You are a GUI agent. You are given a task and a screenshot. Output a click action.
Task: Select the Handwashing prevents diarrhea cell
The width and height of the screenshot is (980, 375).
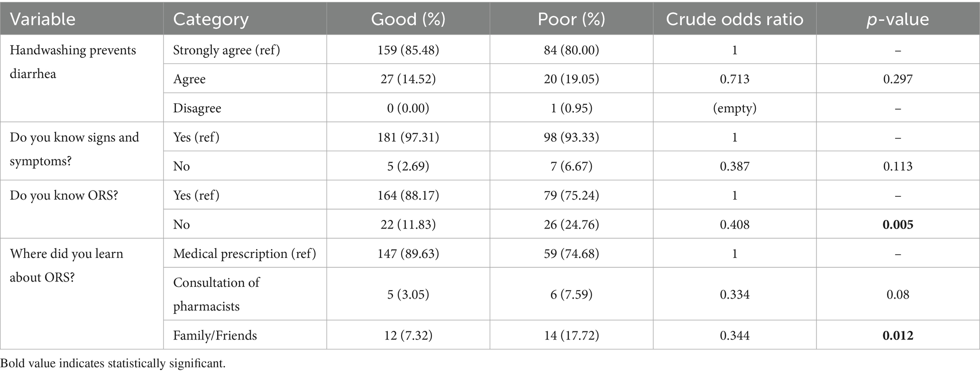tap(73, 62)
